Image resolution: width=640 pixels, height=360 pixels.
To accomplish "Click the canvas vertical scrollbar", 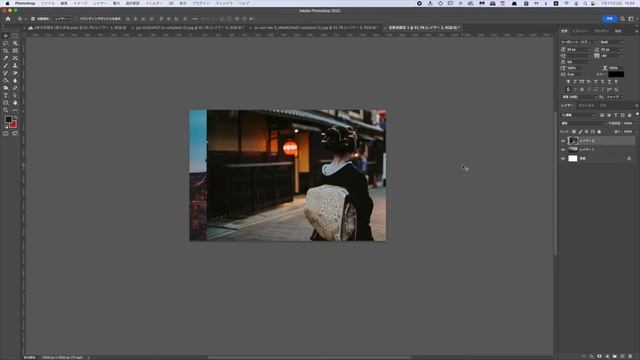I will click(x=555, y=184).
